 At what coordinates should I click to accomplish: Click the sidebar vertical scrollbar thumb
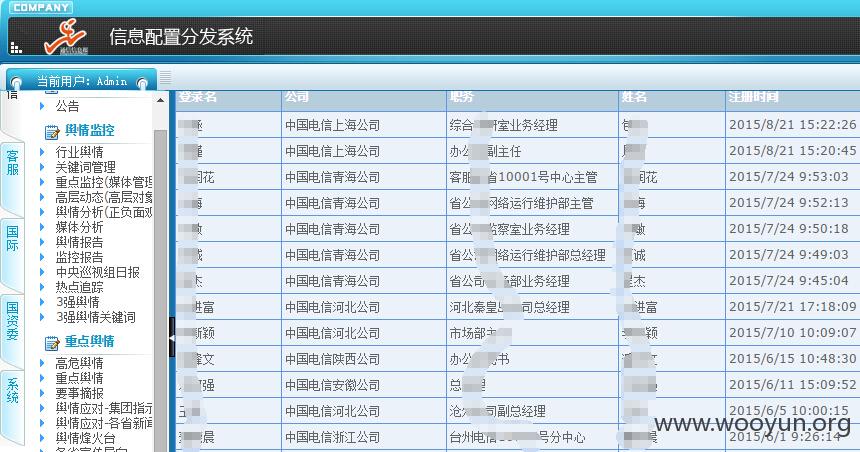pyautogui.click(x=160, y=291)
